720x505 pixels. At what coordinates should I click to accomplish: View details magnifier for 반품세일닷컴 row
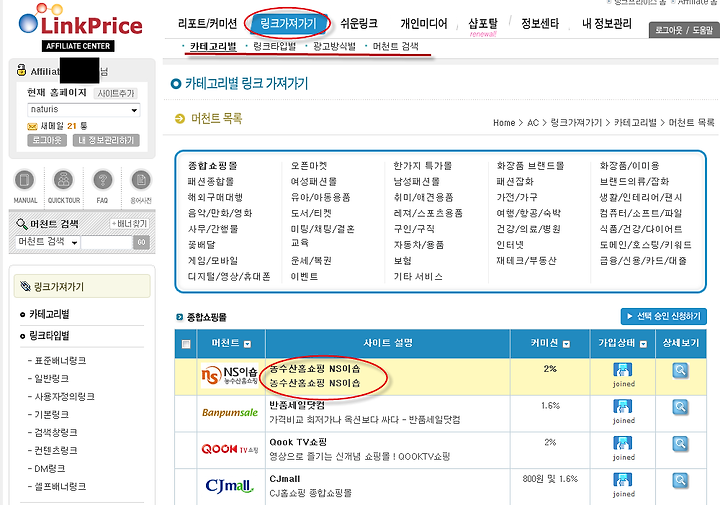[x=680, y=407]
